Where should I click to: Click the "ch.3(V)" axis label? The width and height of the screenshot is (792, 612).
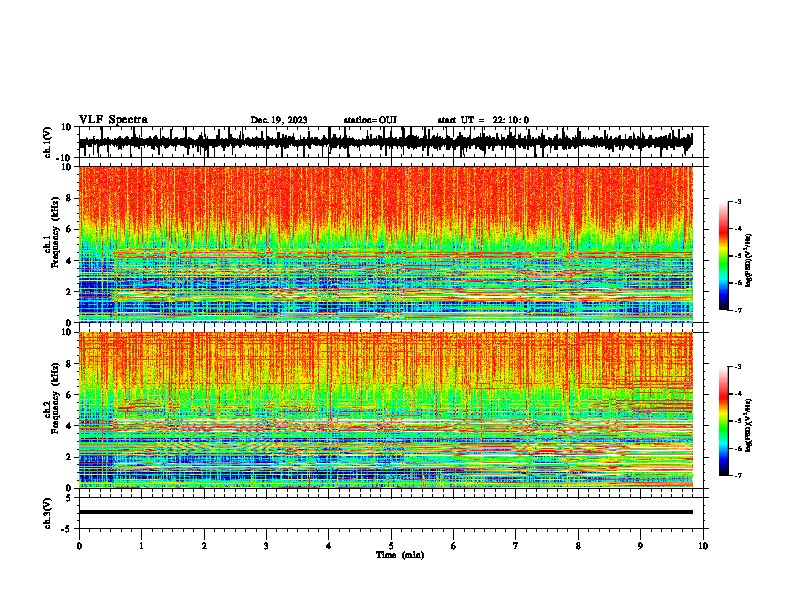(48, 513)
